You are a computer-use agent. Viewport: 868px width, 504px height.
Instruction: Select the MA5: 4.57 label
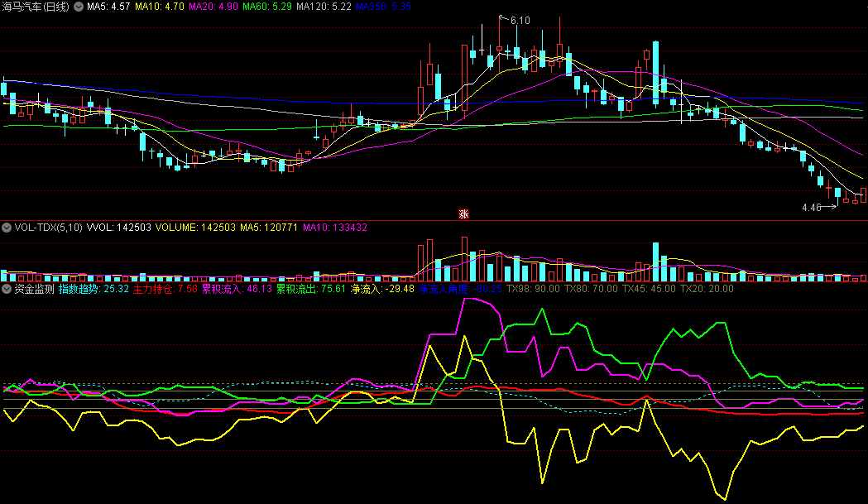coord(108,7)
